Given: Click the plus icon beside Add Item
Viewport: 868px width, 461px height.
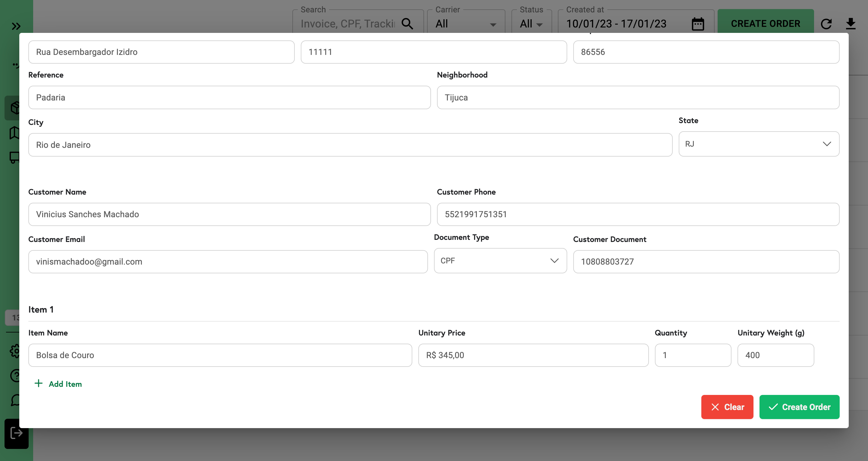Looking at the screenshot, I should point(39,383).
